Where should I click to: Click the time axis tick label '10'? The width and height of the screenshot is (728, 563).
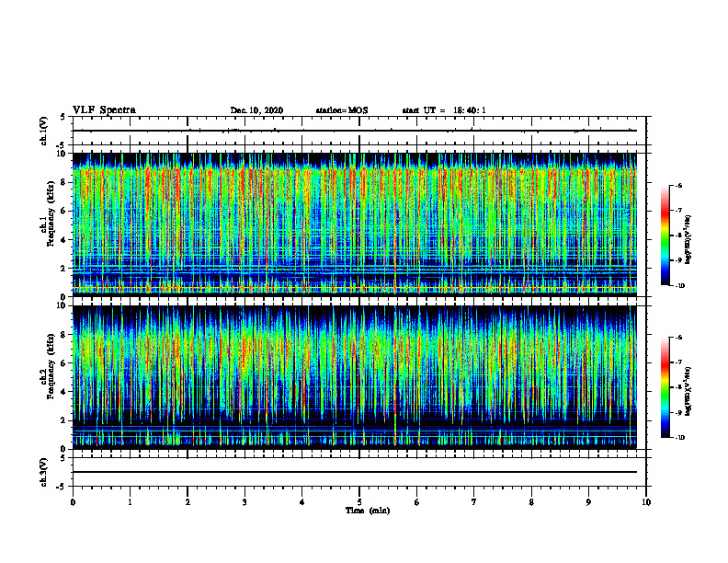(x=646, y=502)
